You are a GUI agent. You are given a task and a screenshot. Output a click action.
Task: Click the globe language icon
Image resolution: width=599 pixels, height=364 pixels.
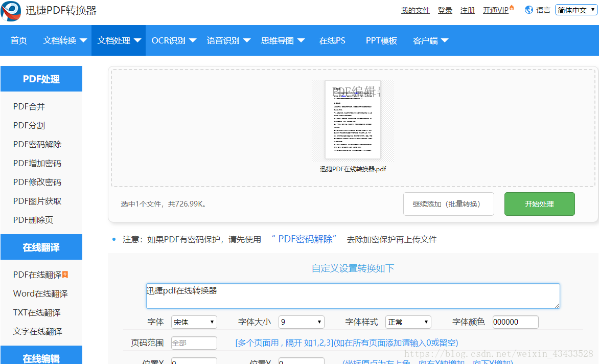tap(528, 10)
